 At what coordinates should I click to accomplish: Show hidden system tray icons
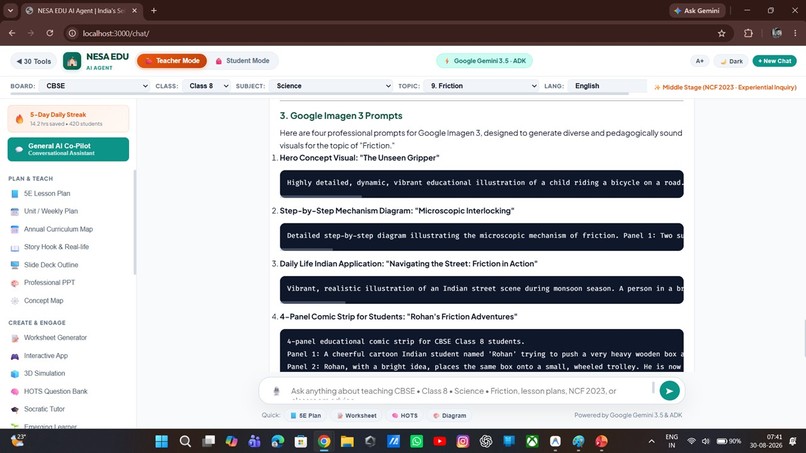[x=651, y=441]
